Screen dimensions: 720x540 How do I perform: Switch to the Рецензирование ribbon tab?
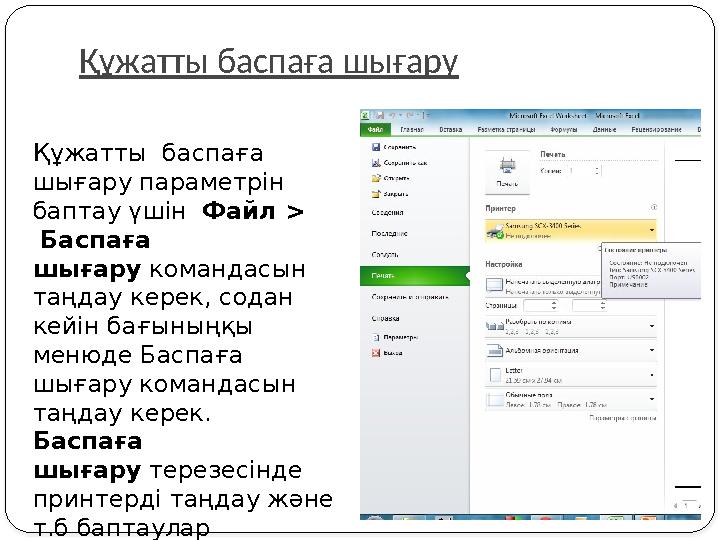pos(656,130)
